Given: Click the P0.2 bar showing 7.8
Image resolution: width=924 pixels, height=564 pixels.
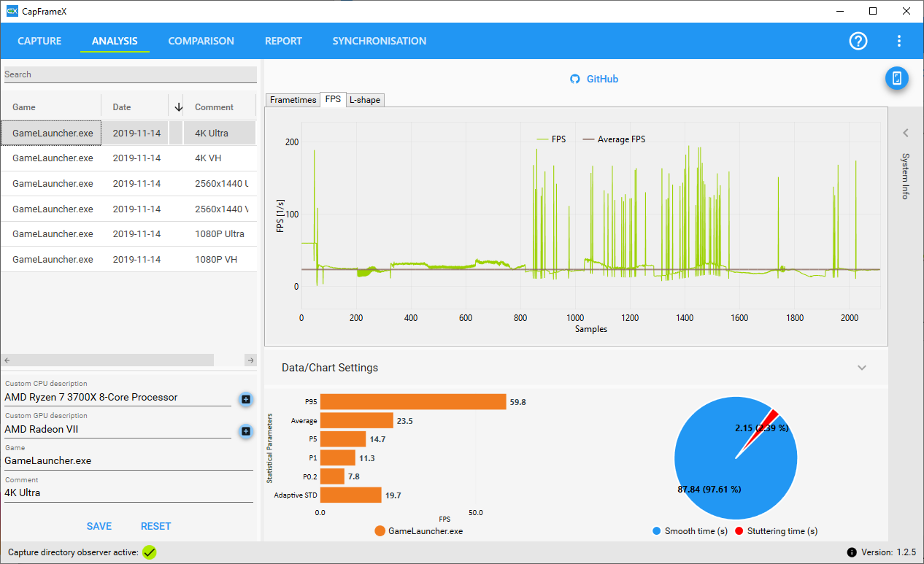Looking at the screenshot, I should click(332, 476).
